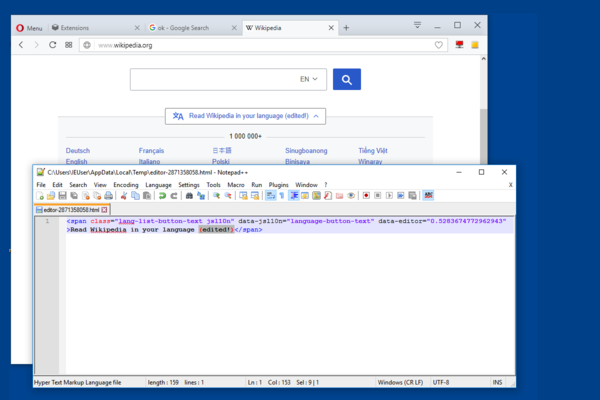Toggle the ABC spell check icon
The height and width of the screenshot is (400, 600).
pyautogui.click(x=428, y=196)
